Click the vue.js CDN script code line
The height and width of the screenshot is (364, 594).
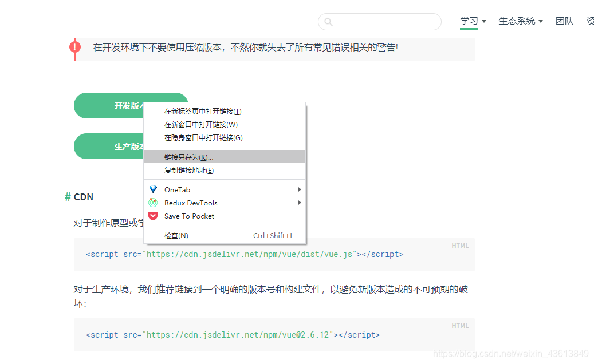point(245,254)
